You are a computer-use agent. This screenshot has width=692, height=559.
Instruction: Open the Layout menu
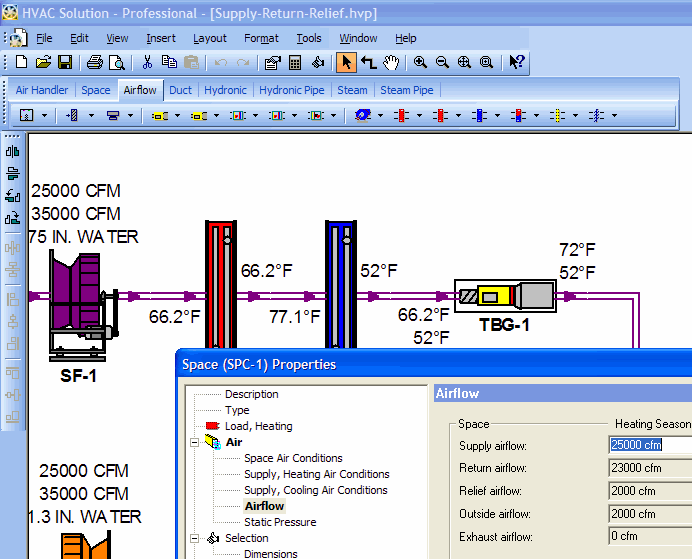(x=210, y=38)
